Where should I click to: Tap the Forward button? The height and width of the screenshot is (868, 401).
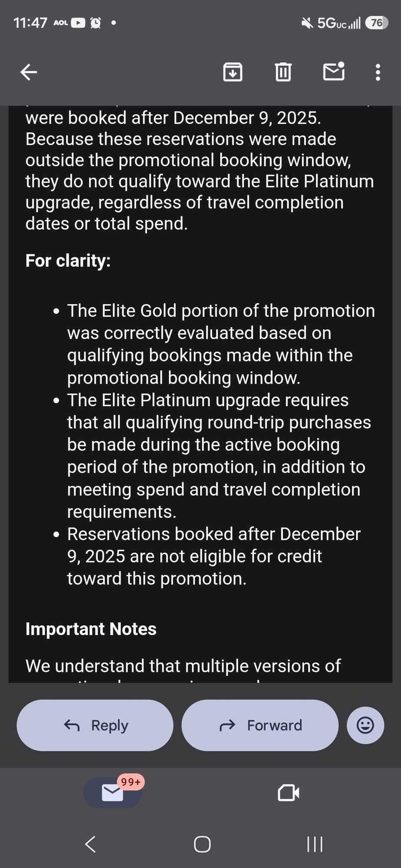pos(260,725)
